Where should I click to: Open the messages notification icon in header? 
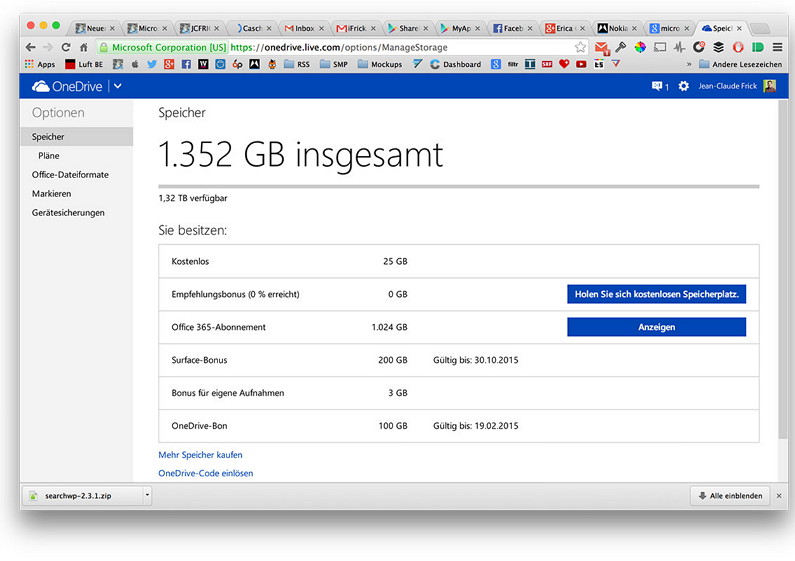click(x=660, y=86)
